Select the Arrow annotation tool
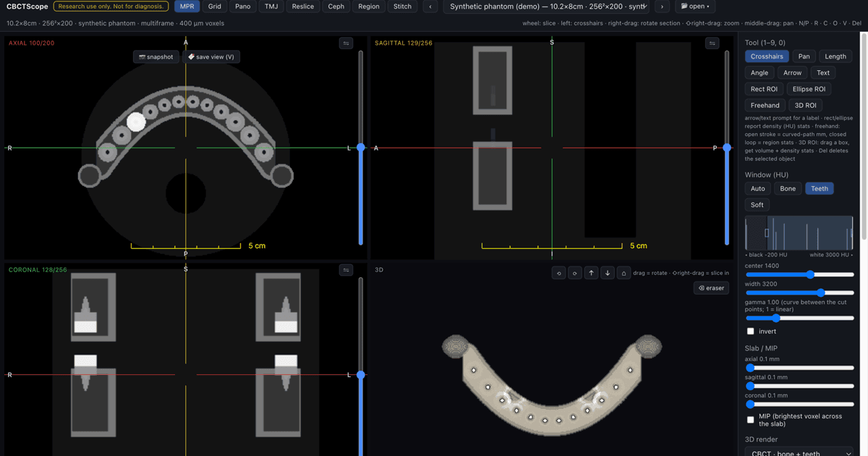Image resolution: width=868 pixels, height=456 pixels. [793, 72]
